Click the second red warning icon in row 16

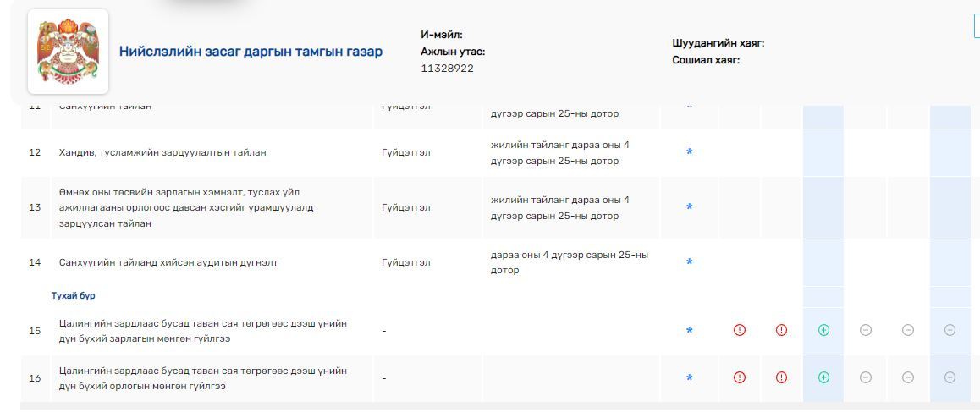[781, 378]
